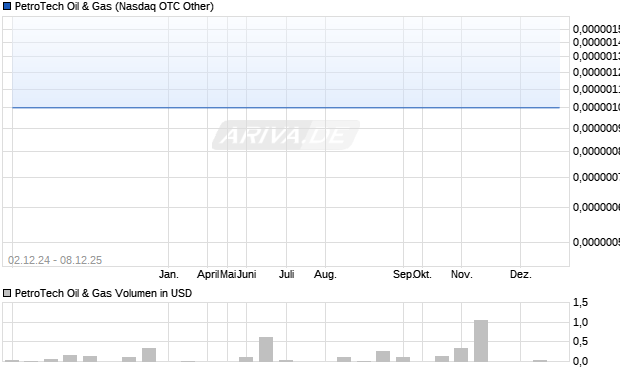
Task: Click the Mai axis label
Action: tap(228, 274)
